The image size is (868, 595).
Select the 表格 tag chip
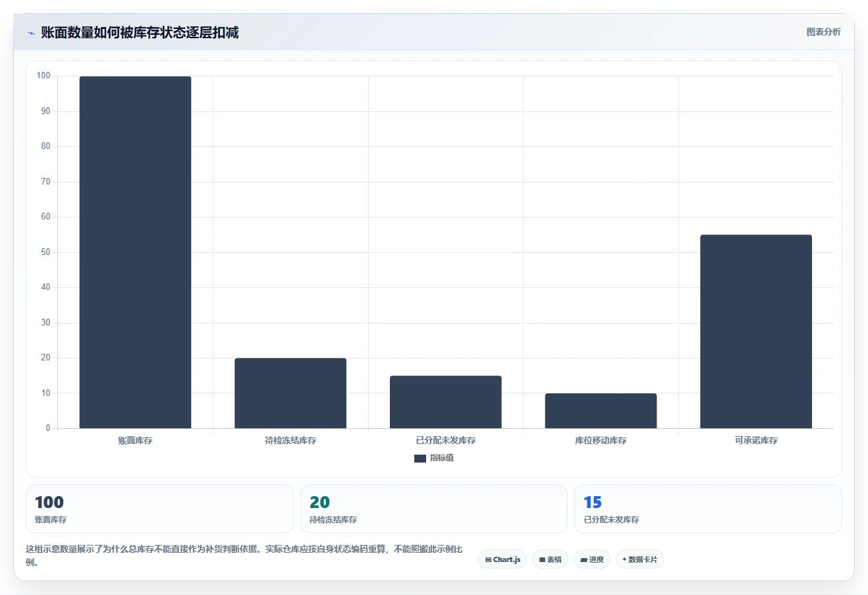pos(550,559)
